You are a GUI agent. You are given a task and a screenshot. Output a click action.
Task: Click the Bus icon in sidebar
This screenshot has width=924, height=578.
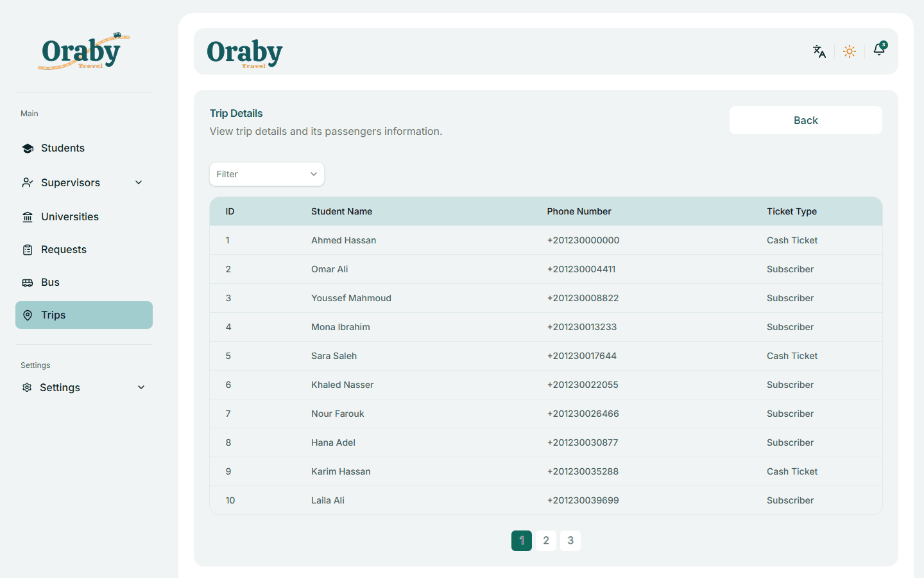(28, 283)
